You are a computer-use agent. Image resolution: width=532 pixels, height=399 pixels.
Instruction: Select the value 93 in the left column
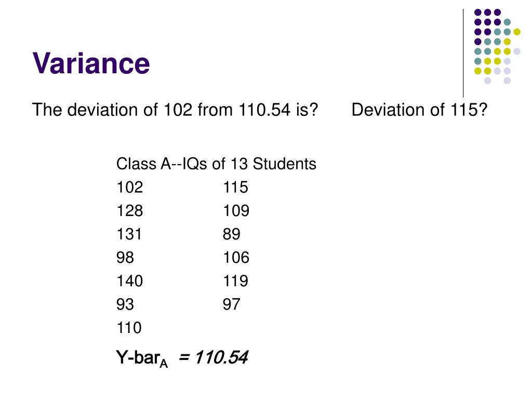point(125,304)
